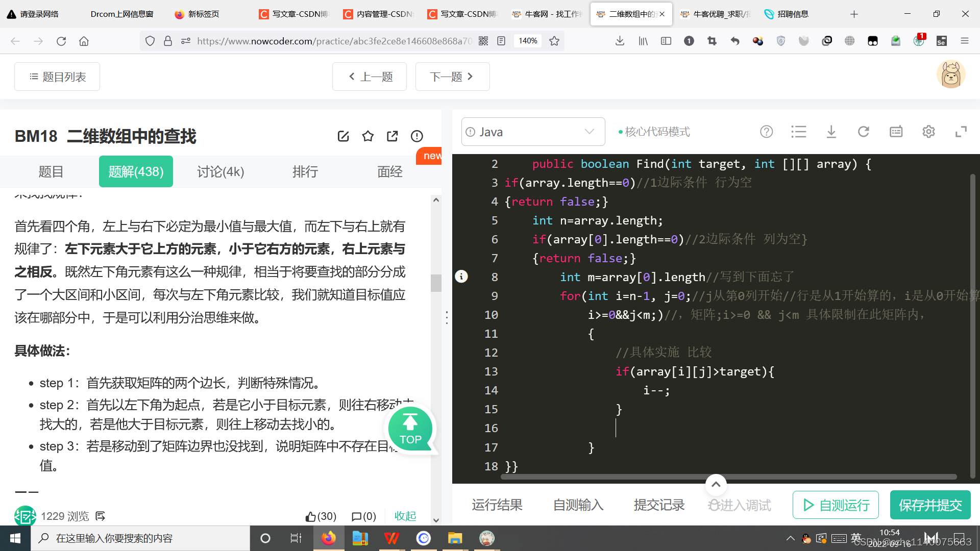The image size is (980, 551).
Task: Open the problem list icon above the code
Action: 799,132
